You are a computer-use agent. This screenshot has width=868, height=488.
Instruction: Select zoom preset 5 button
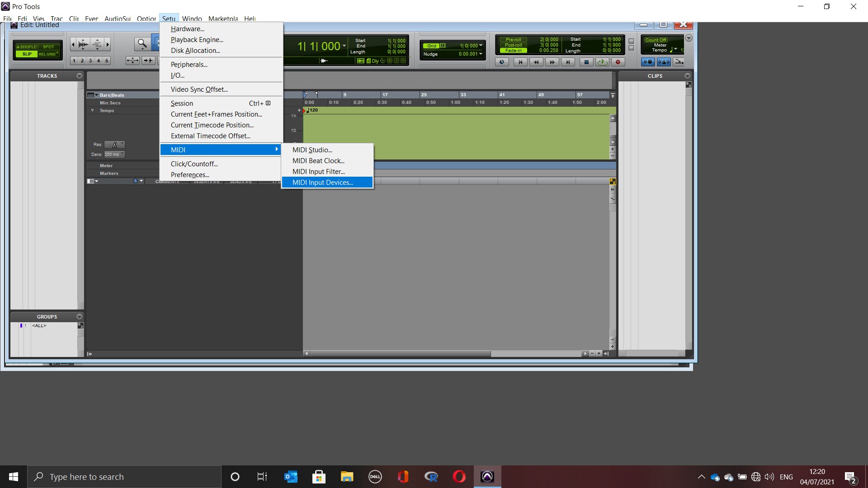(107, 61)
